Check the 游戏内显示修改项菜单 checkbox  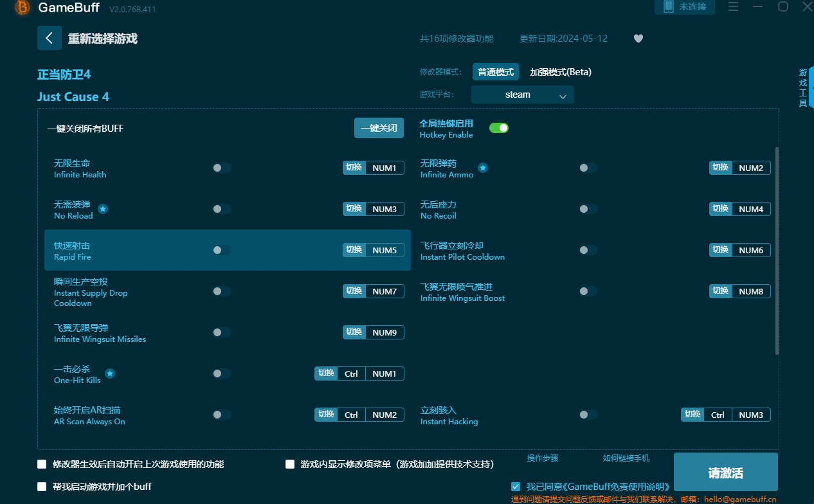tap(290, 464)
